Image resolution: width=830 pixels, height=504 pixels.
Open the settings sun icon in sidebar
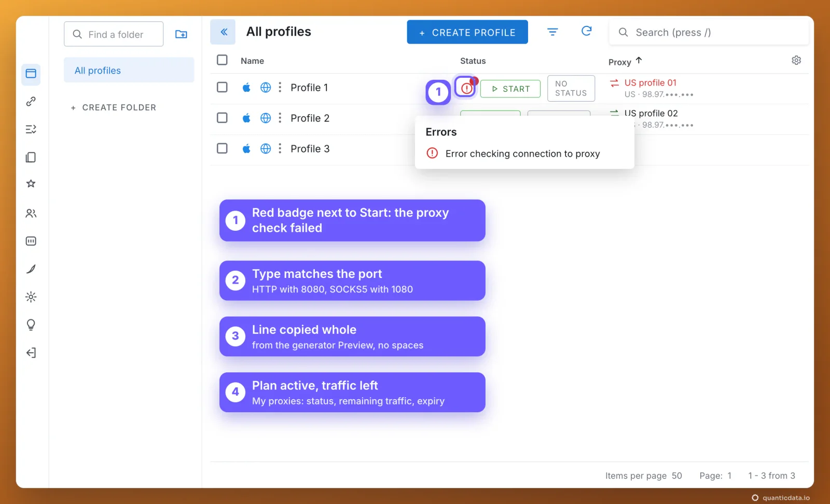click(x=31, y=297)
